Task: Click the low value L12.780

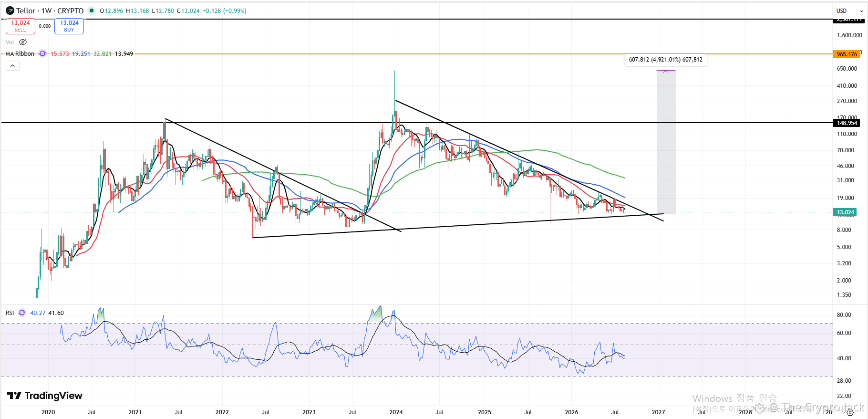Action: point(163,10)
